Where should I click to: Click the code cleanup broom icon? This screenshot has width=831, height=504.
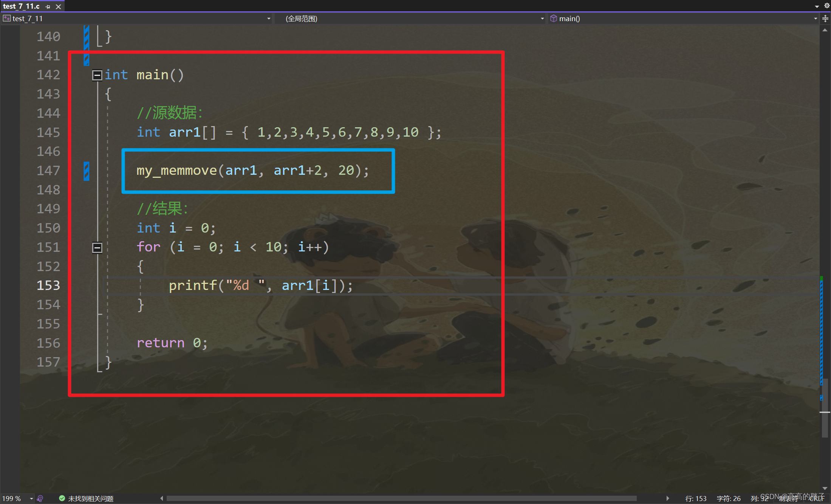[40, 498]
